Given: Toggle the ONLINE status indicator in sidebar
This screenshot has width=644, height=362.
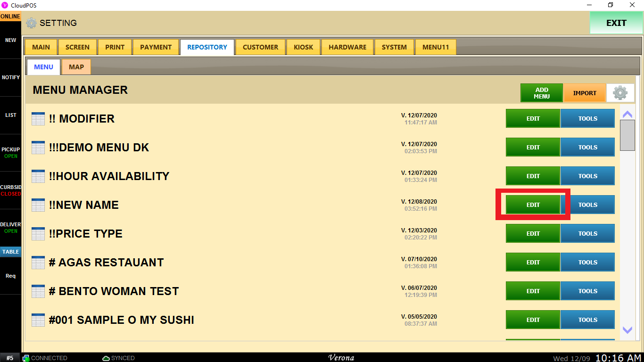Looking at the screenshot, I should pos(10,16).
